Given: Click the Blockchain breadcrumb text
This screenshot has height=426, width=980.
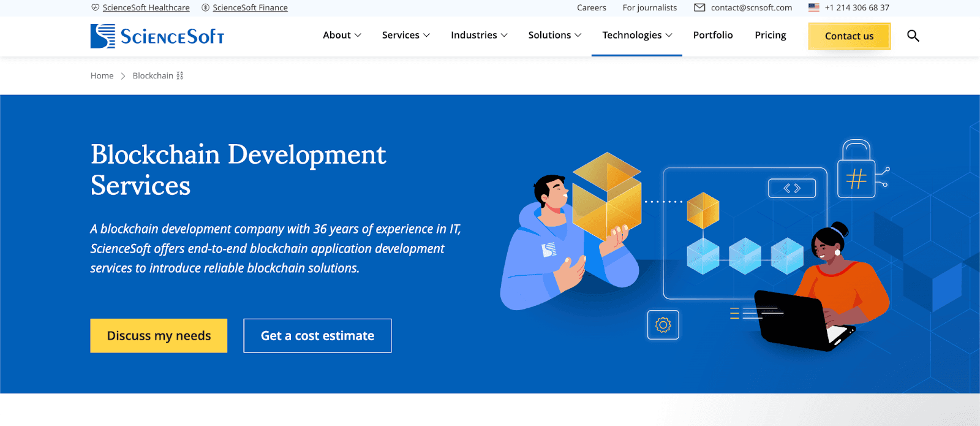Looking at the screenshot, I should (153, 75).
